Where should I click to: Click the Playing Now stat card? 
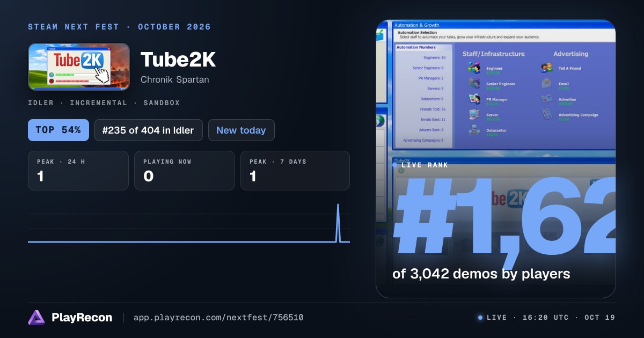coord(185,171)
